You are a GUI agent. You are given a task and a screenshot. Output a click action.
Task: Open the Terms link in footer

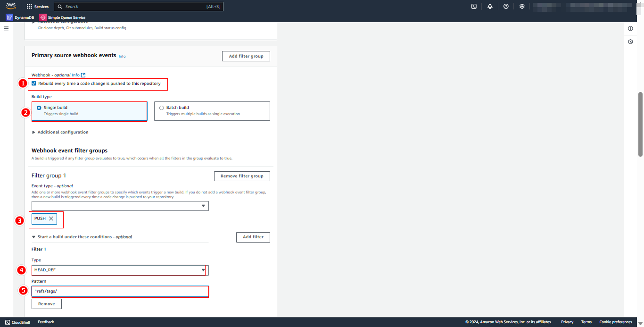point(586,322)
